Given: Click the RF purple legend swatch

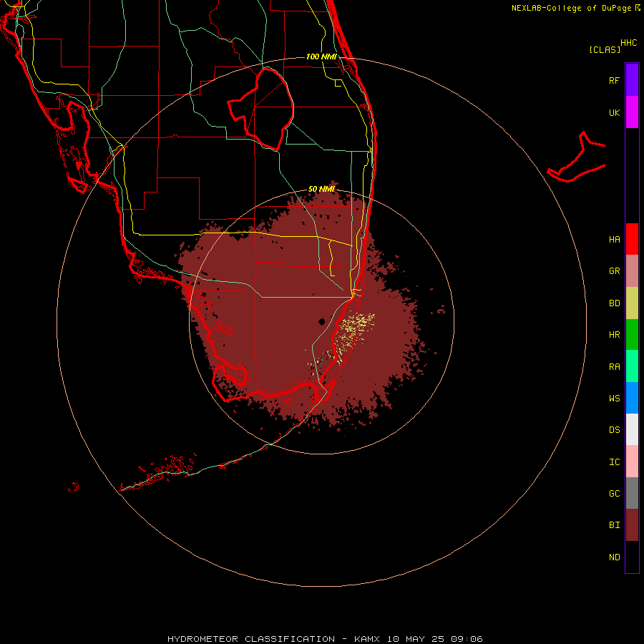Looking at the screenshot, I should [632, 79].
